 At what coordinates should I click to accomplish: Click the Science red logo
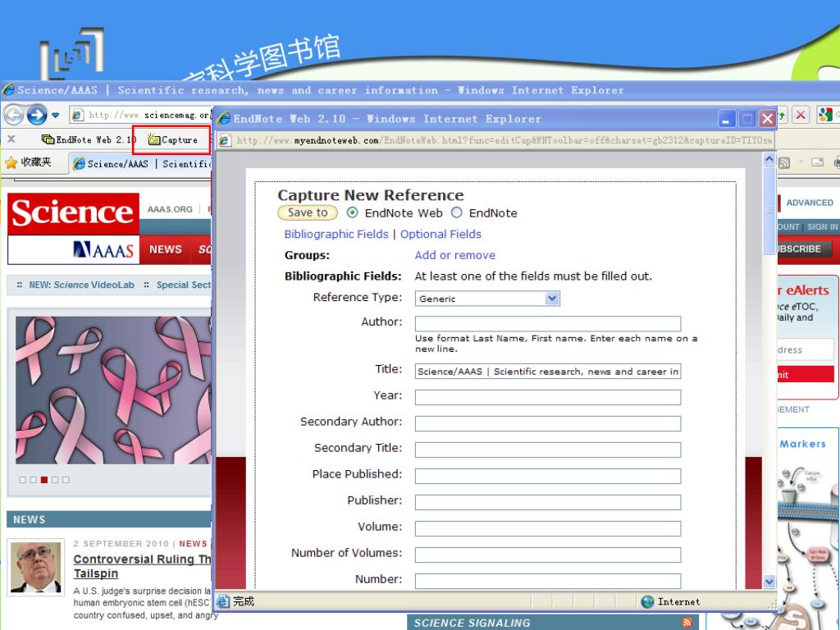click(73, 213)
